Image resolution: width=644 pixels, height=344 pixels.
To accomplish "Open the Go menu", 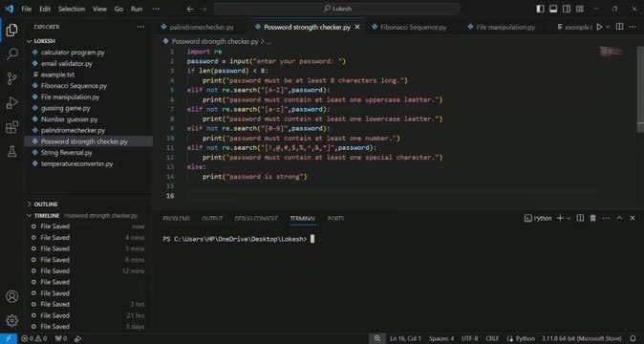I will (x=118, y=9).
